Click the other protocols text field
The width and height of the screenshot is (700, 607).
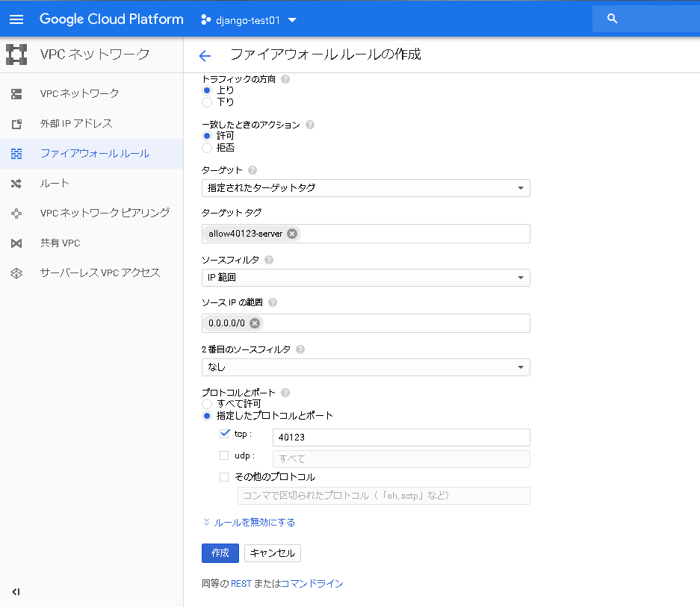(x=384, y=496)
